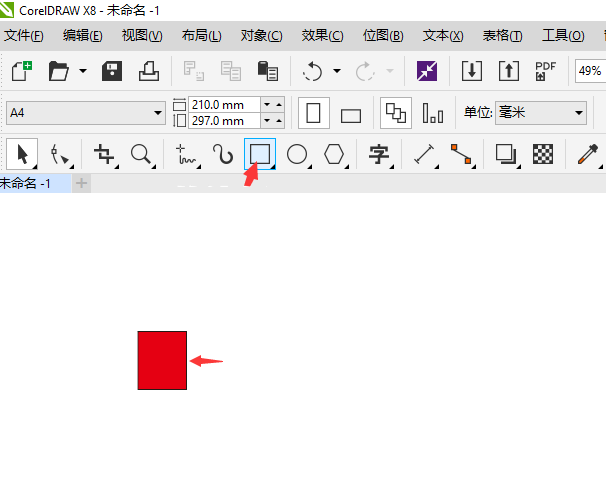The height and width of the screenshot is (480, 606).
Task: Set portrait page orientation
Action: click(313, 113)
